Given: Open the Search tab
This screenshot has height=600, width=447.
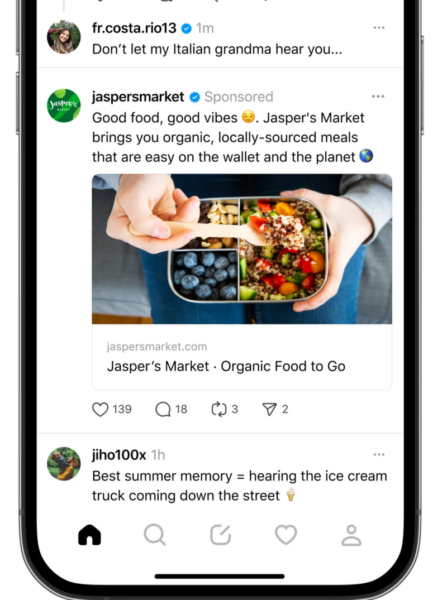Looking at the screenshot, I should (x=155, y=535).
